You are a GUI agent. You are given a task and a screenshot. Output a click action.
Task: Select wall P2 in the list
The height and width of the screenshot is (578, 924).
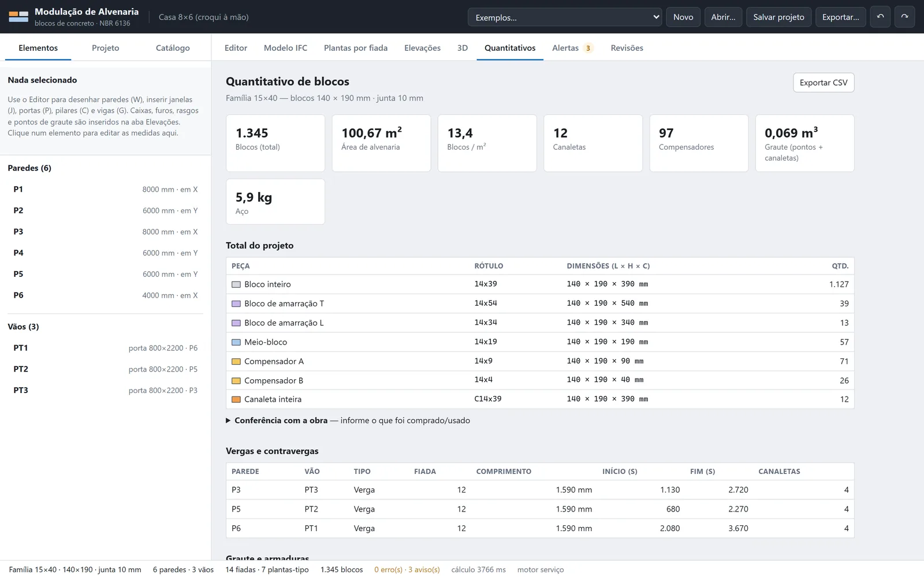[105, 210]
